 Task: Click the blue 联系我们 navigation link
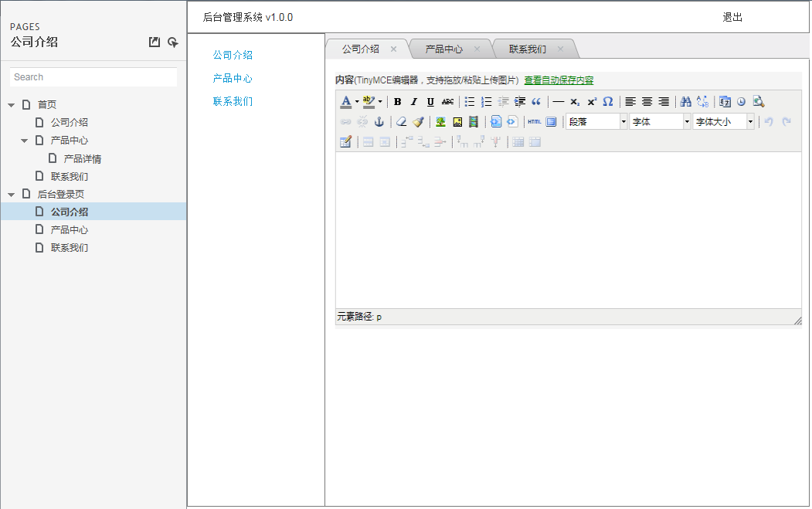pos(233,101)
